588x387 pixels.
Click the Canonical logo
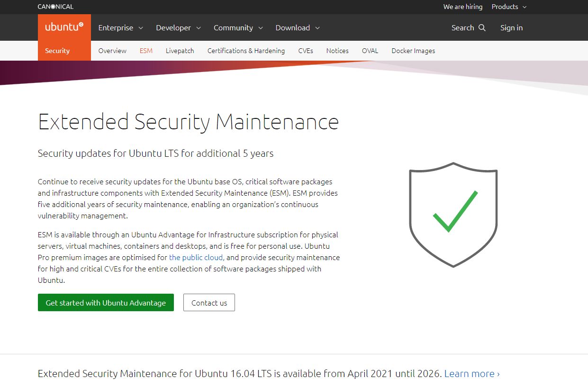(55, 7)
